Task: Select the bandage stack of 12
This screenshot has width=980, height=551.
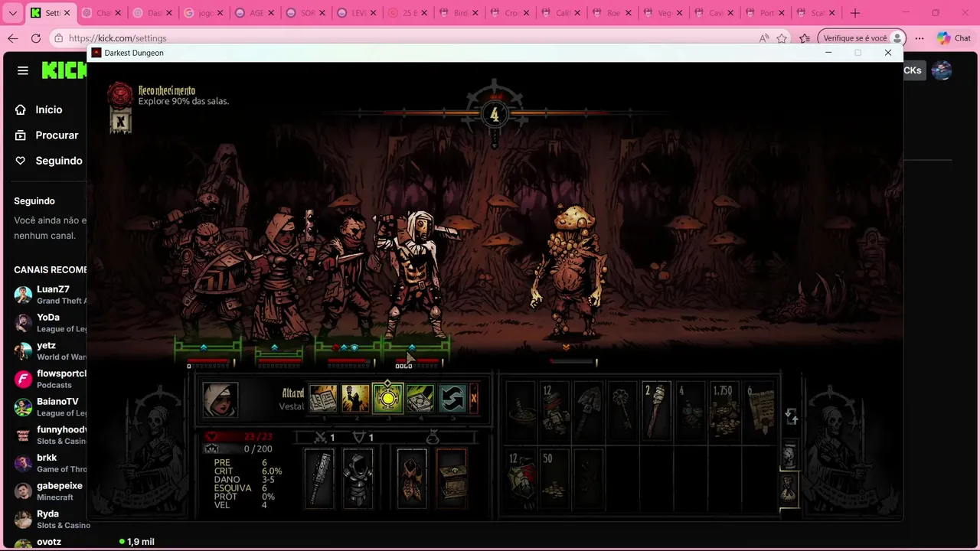Action: (x=555, y=411)
